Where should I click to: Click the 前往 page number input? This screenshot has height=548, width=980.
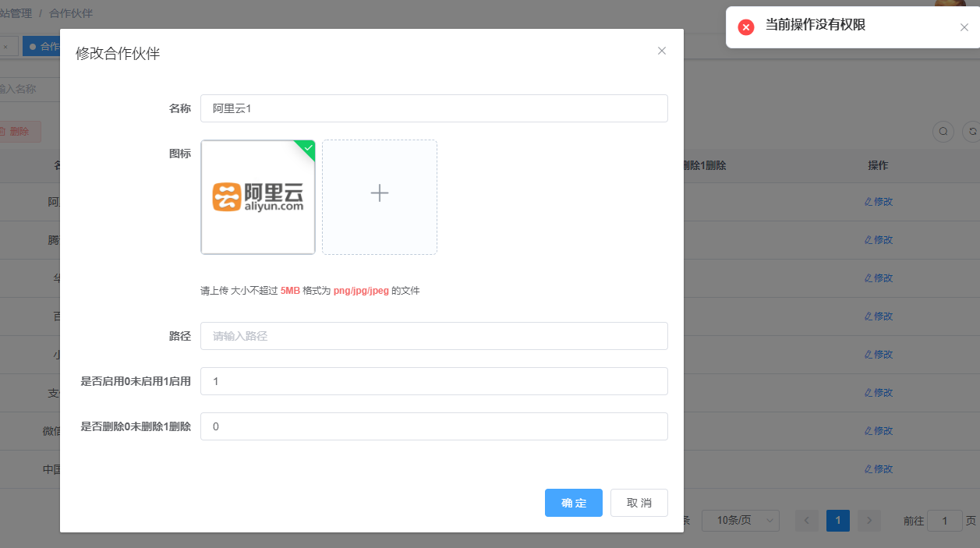tap(945, 520)
